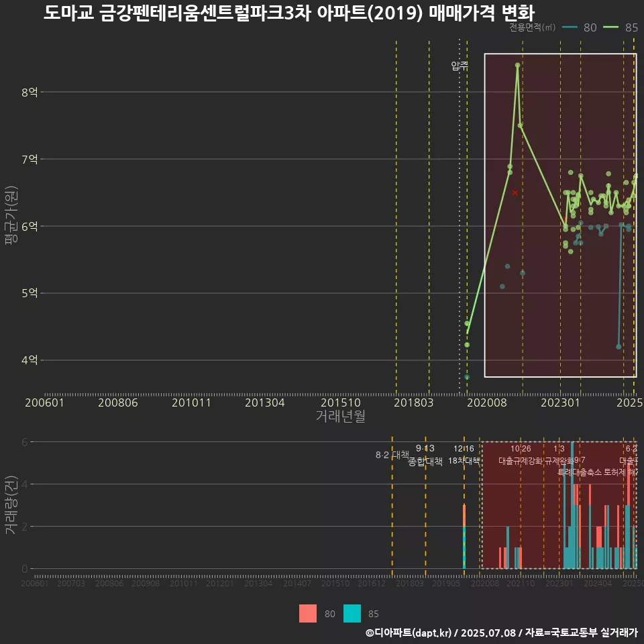Click the '특례대출축소' annotation text
This screenshot has width=644, height=644.
pyautogui.click(x=580, y=472)
